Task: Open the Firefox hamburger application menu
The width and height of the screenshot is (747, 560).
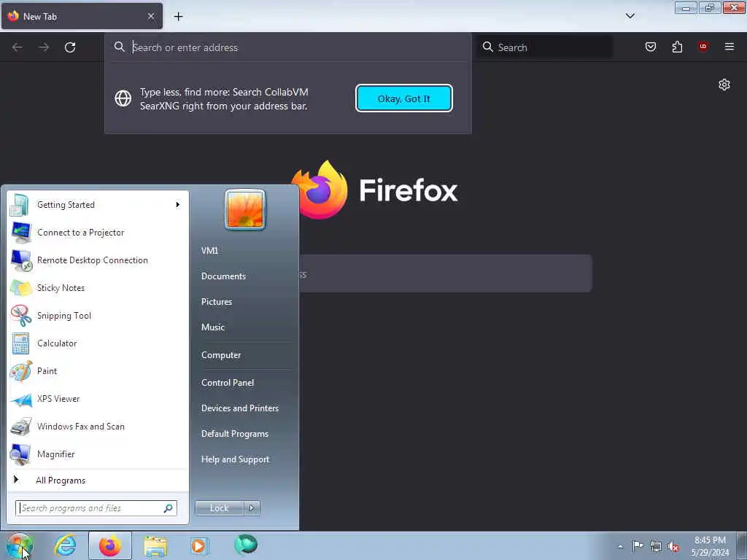Action: tap(729, 47)
